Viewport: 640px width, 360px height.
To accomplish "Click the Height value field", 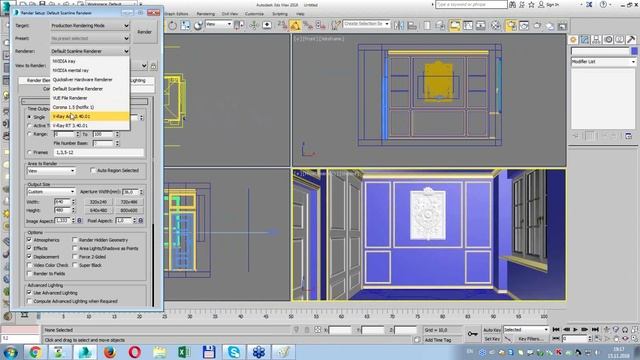I will point(62,210).
